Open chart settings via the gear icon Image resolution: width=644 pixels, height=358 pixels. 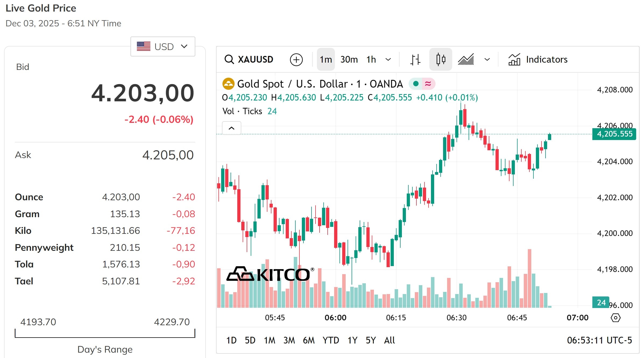tap(616, 318)
